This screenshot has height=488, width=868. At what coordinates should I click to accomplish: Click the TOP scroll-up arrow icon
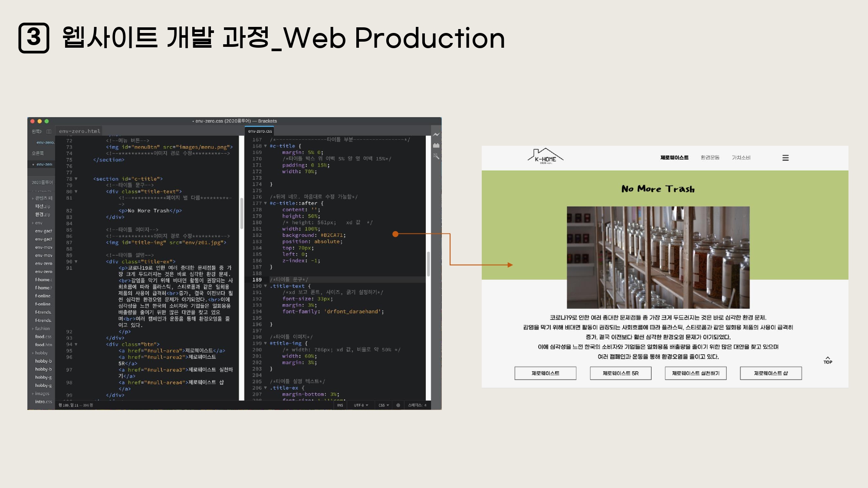tap(828, 360)
